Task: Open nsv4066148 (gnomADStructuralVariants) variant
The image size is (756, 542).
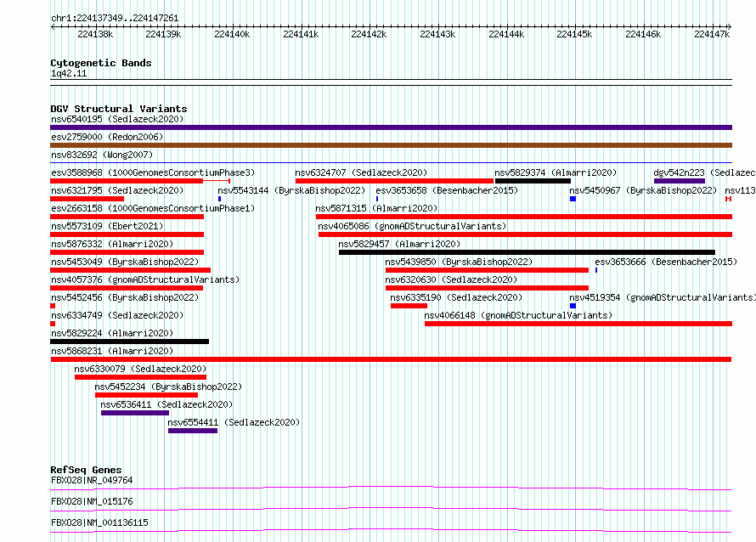Action: coord(518,315)
